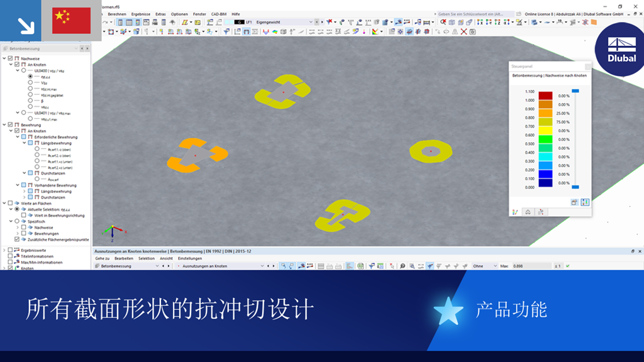644x362 pixels.
Task: Collapse the Längsbewehrung branch under Erforderliche Bewehrung
Action: (24, 144)
